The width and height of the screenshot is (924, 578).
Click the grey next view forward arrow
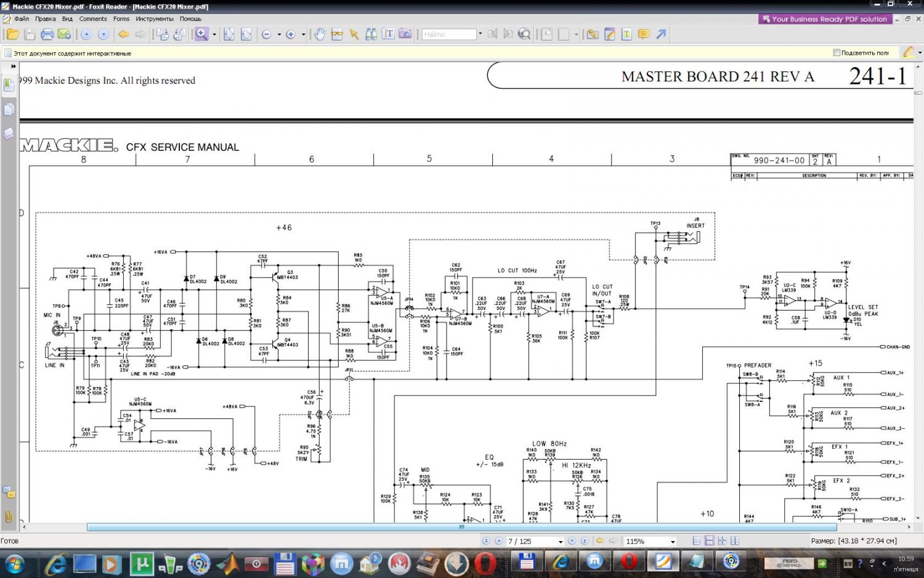click(140, 35)
